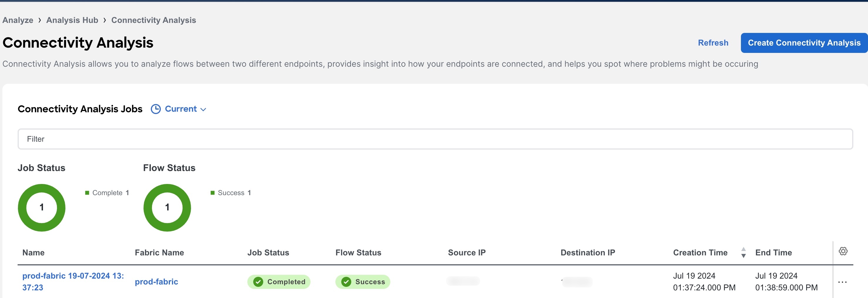Click the Success flow status check icon
Screen dimensions: 868x298
tap(346, 282)
